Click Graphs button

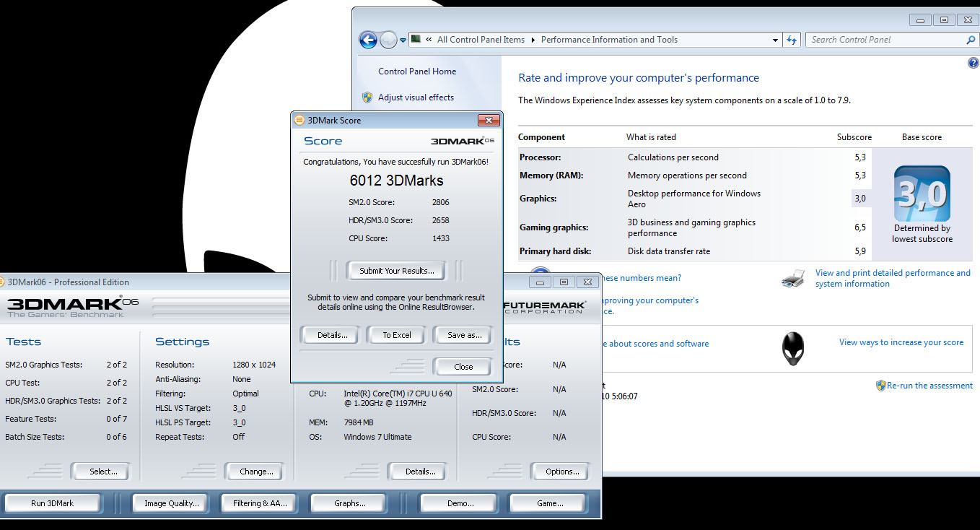(350, 503)
